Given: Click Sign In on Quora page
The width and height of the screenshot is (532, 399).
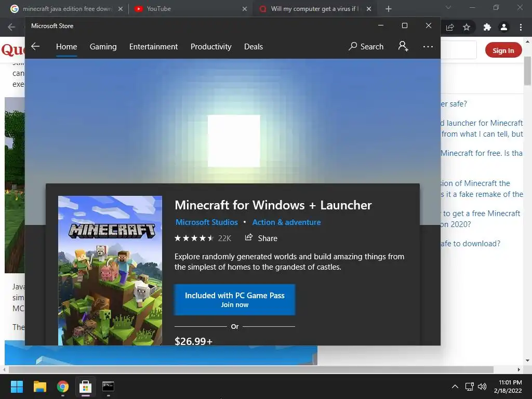Looking at the screenshot, I should pos(503,50).
